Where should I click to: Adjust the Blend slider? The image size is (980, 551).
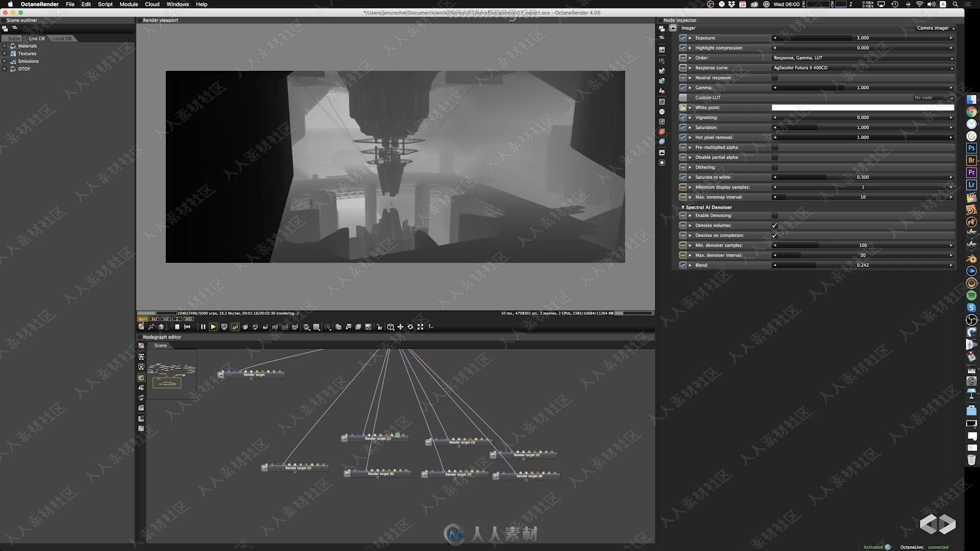[x=863, y=265]
